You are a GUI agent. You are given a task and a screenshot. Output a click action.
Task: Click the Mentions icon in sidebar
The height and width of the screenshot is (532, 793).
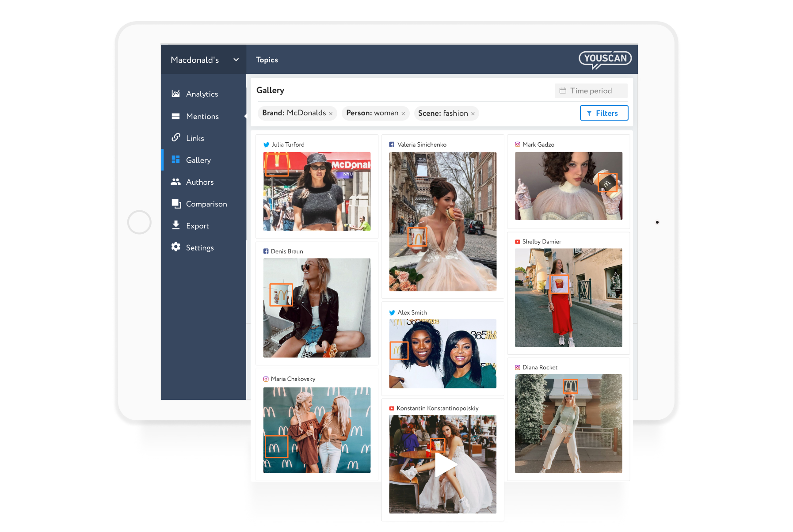tap(175, 116)
